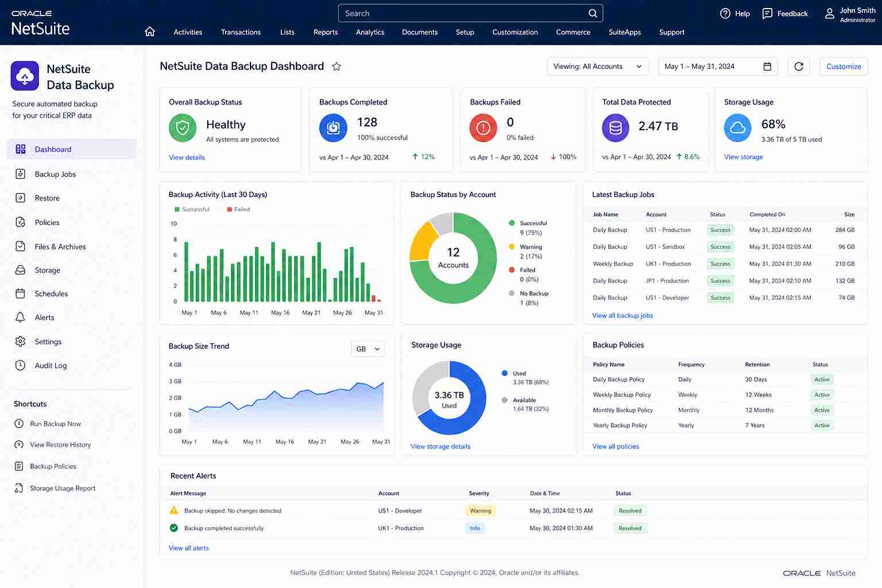Click Used blue legend dot in Storage Usage
882x588 pixels.
pyautogui.click(x=505, y=373)
